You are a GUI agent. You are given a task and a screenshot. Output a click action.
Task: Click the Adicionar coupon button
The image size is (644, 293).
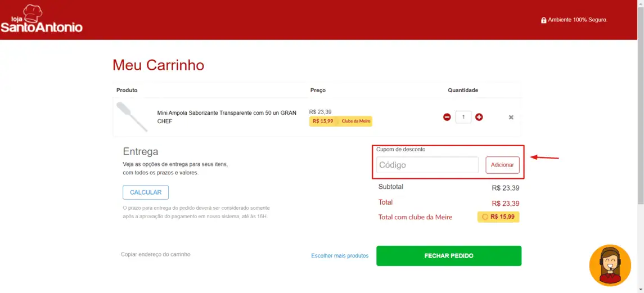coord(502,165)
